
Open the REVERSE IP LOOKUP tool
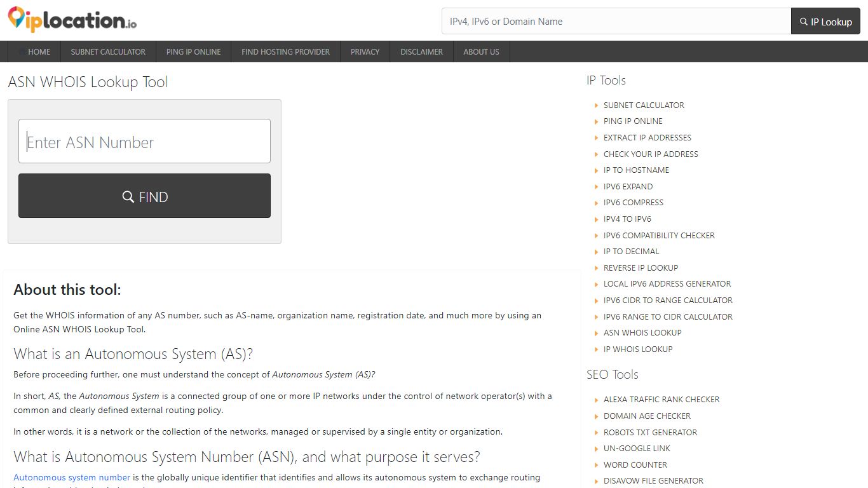641,268
